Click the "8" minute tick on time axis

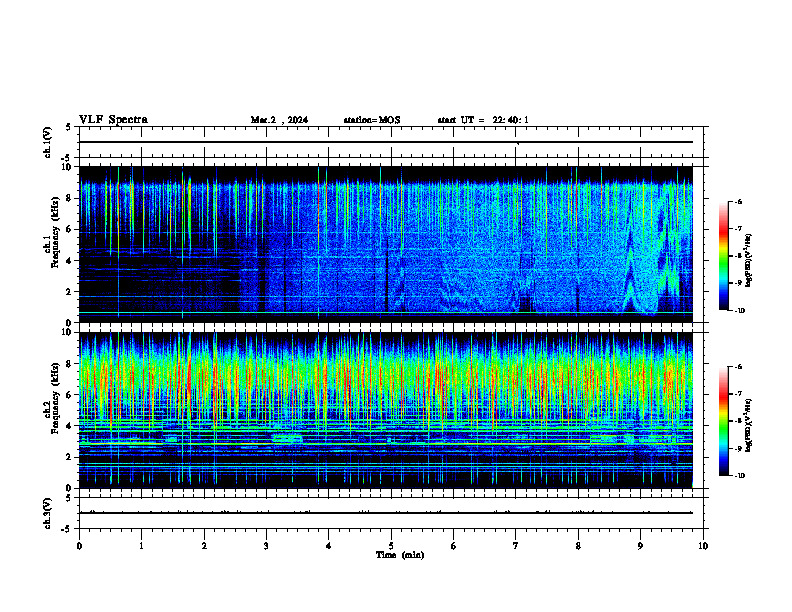[578, 546]
